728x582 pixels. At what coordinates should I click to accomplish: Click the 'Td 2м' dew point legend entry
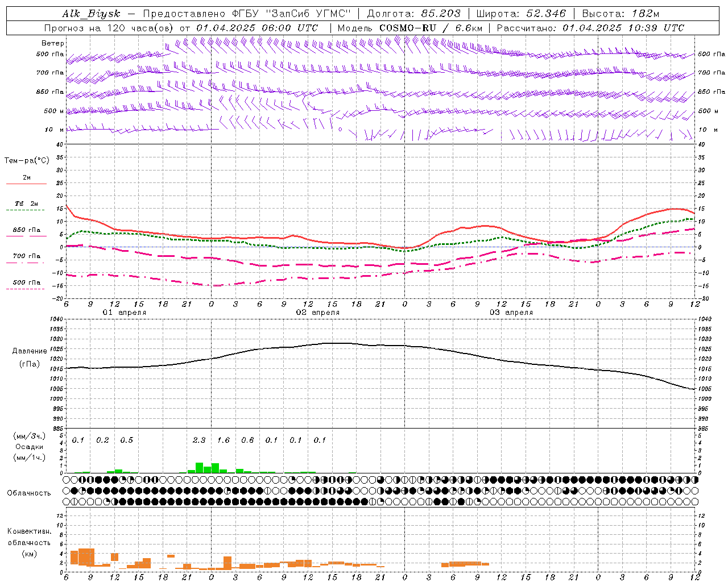coord(26,203)
